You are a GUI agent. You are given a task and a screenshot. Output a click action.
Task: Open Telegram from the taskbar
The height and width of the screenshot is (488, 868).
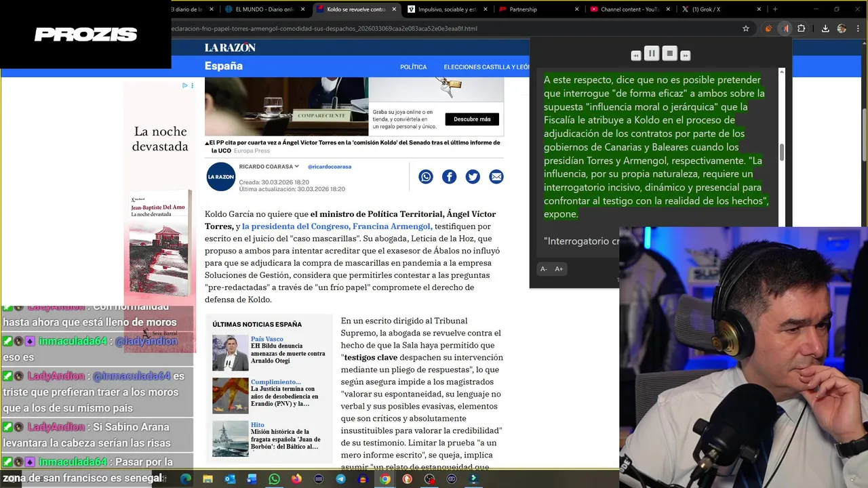pos(340,479)
